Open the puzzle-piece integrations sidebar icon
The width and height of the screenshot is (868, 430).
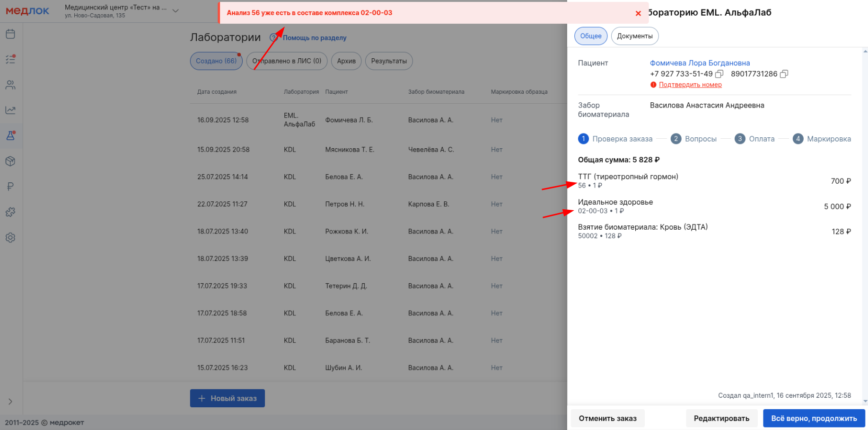tap(10, 212)
